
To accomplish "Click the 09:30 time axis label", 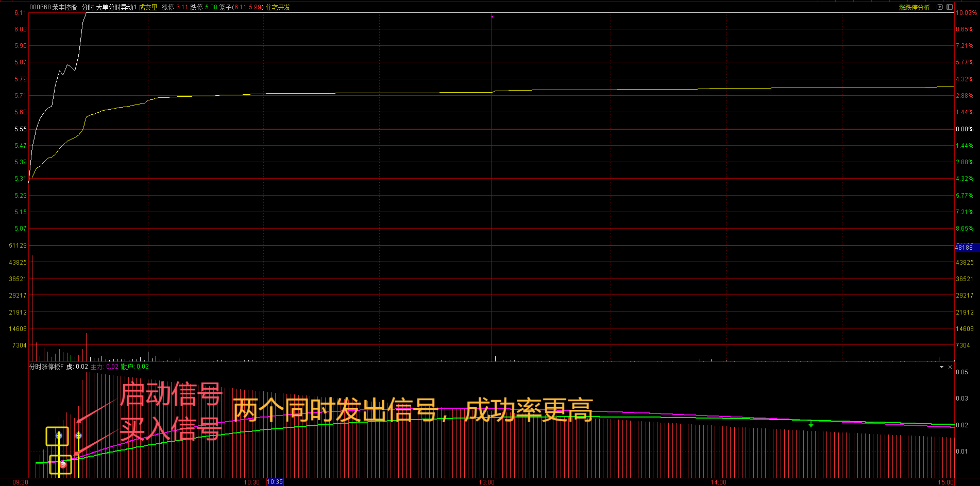I will point(20,482).
